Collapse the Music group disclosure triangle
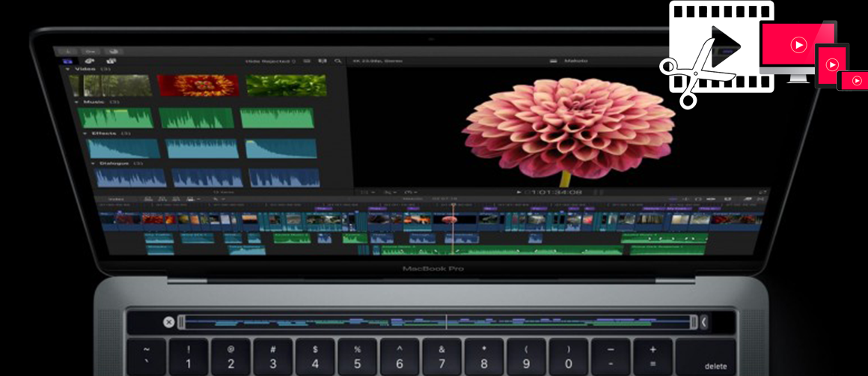 [77, 102]
